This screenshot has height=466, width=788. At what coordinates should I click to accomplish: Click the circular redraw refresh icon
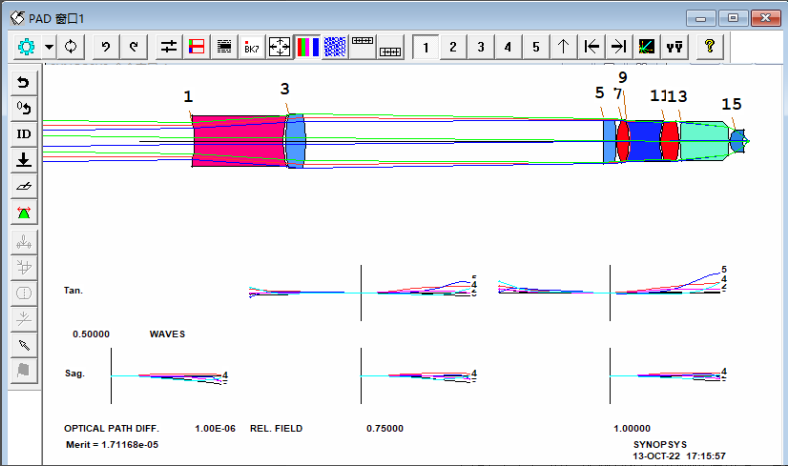click(71, 47)
